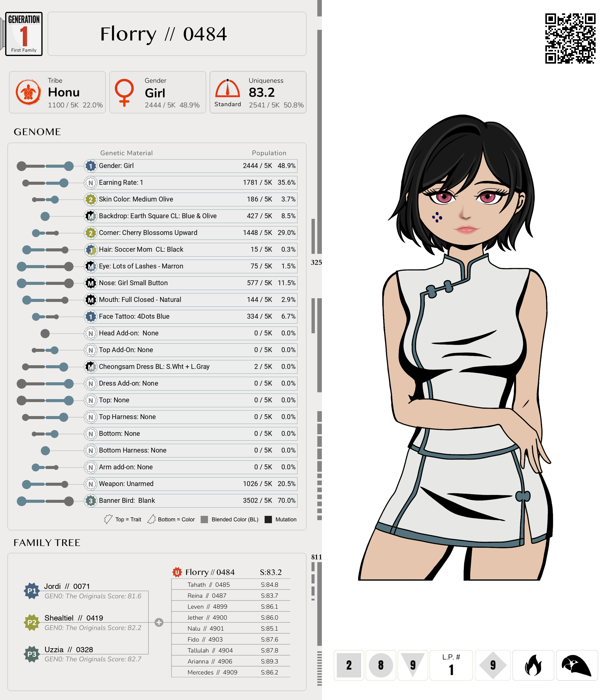The width and height of the screenshot is (609, 700).
Task: Click the Face Tattoo: 4Dots Blue row
Action: click(191, 317)
